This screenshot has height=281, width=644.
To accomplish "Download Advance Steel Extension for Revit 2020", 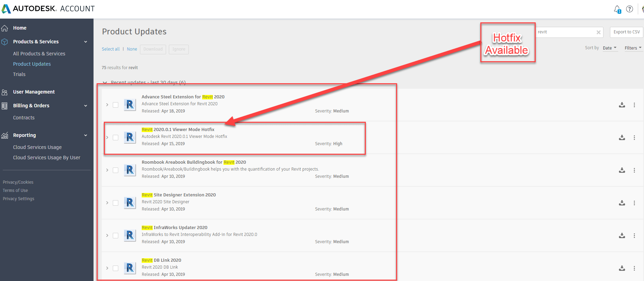I will click(x=622, y=105).
